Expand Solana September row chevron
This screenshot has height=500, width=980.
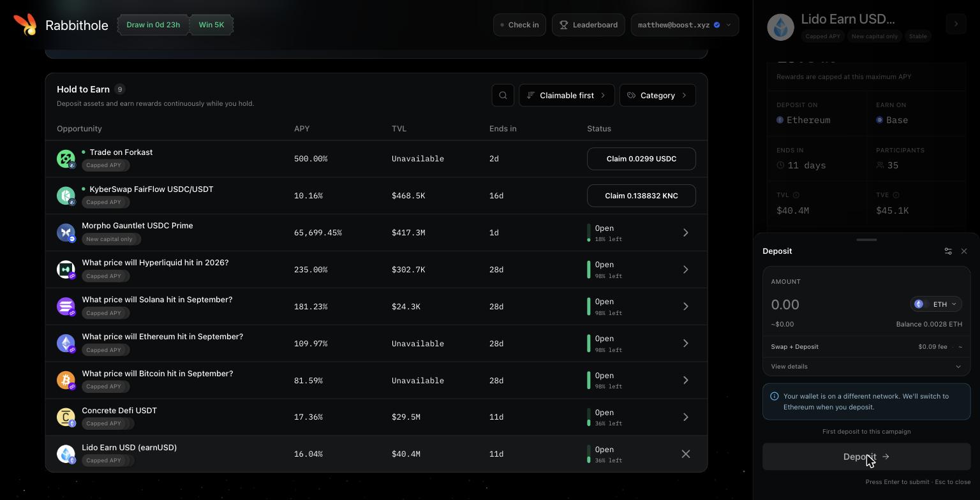click(x=686, y=307)
